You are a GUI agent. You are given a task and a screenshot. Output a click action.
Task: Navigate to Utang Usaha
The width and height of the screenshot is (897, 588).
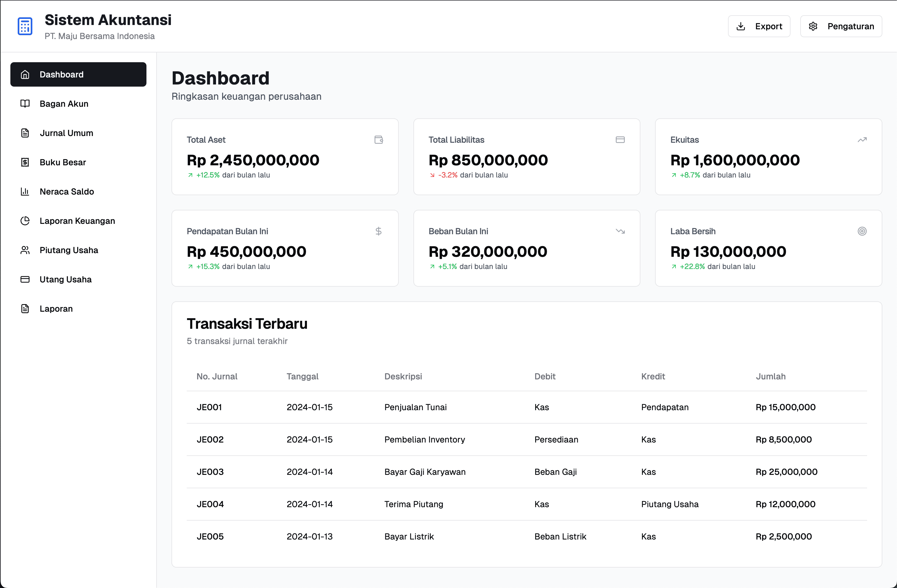[78, 279]
